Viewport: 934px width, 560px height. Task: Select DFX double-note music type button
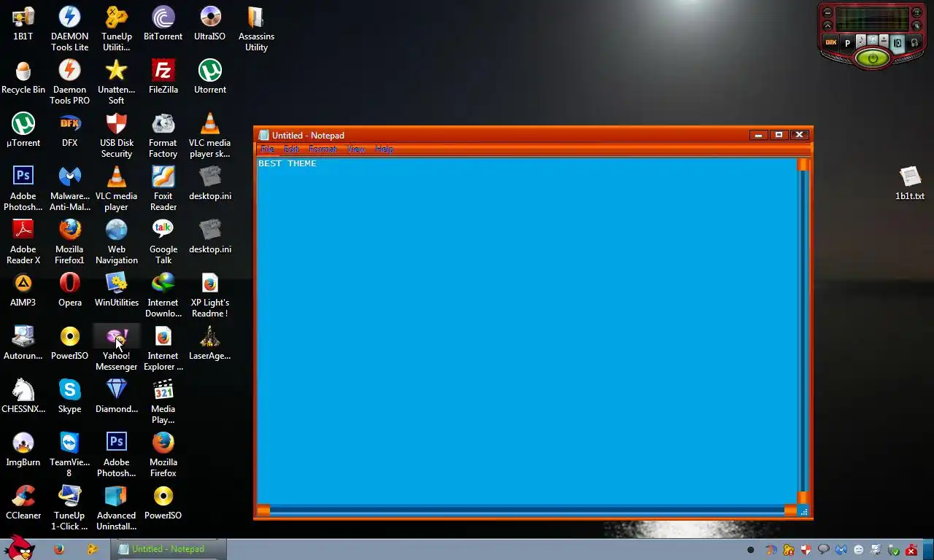[x=873, y=39]
